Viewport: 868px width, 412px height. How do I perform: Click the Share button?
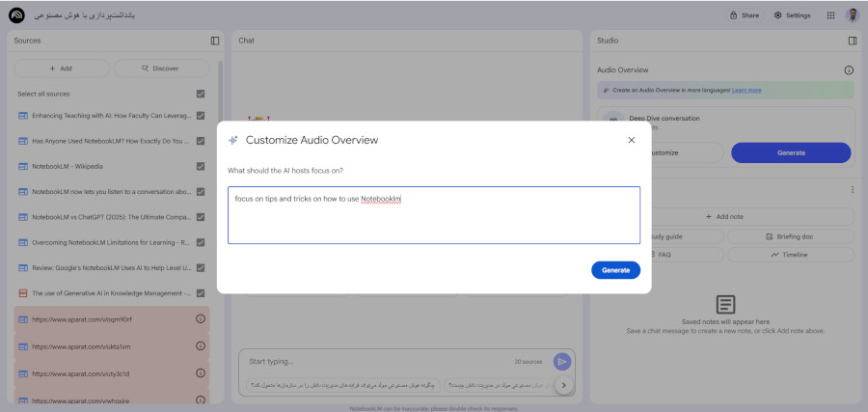[x=745, y=15]
